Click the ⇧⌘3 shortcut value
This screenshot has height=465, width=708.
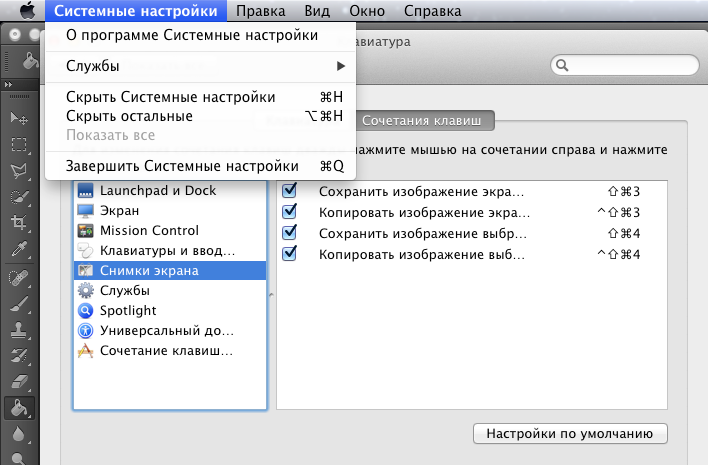point(624,191)
